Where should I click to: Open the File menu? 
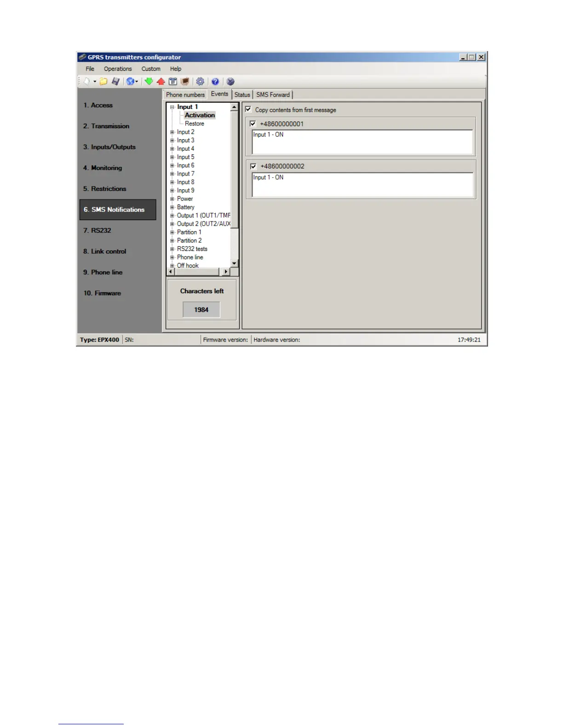pos(90,69)
